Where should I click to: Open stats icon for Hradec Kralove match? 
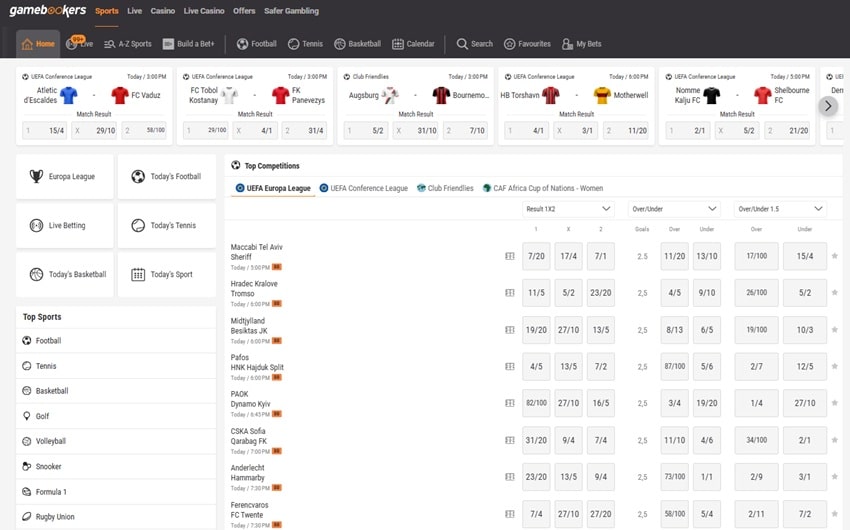(510, 293)
